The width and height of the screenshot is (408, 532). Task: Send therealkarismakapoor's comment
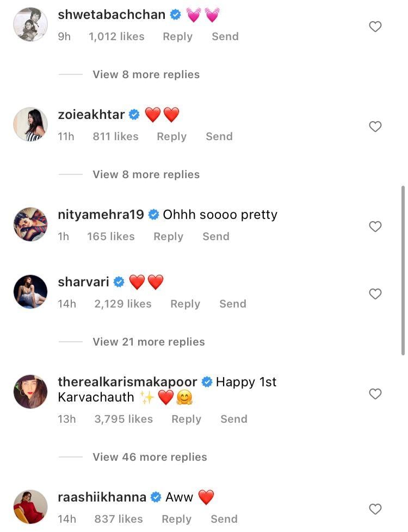click(234, 419)
